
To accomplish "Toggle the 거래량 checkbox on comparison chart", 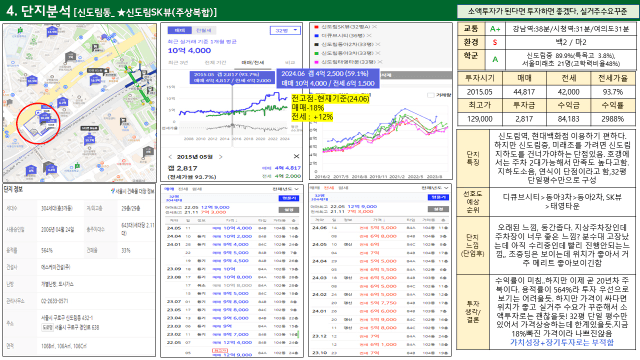I will tap(430, 95).
